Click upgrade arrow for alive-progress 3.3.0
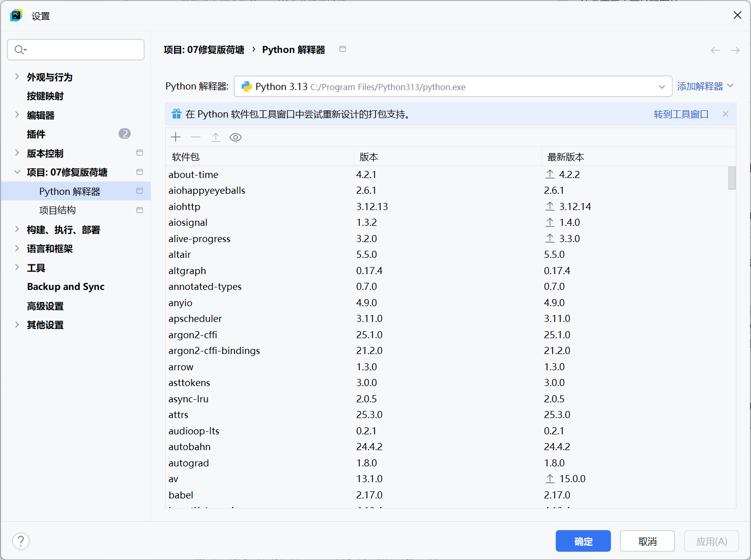 (x=550, y=238)
